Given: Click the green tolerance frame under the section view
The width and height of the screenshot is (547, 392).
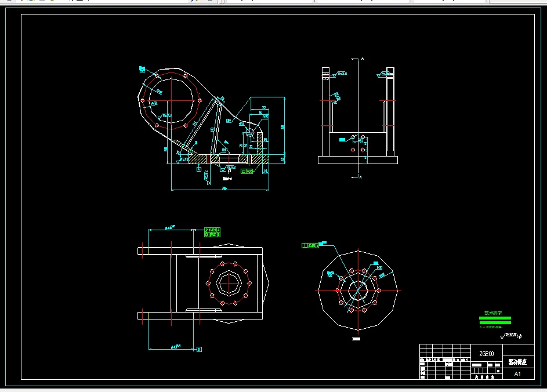Looking at the screenshot, I should pos(247,171).
